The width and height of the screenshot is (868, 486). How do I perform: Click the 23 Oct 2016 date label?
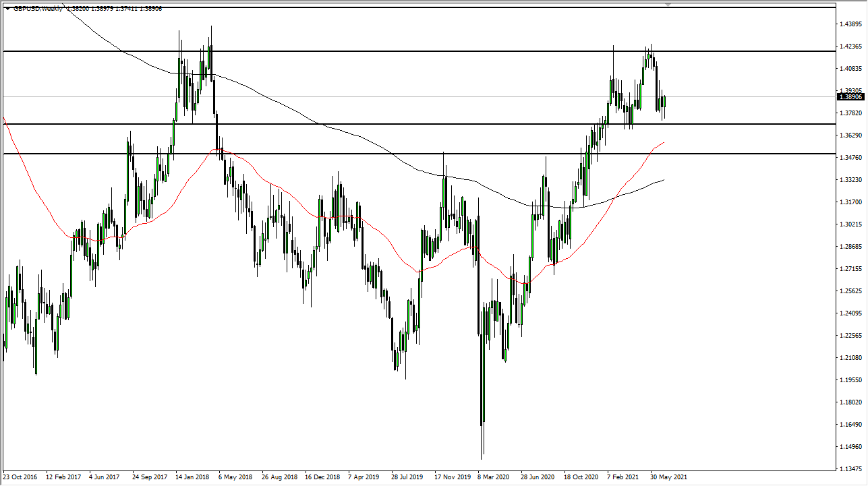[20, 477]
